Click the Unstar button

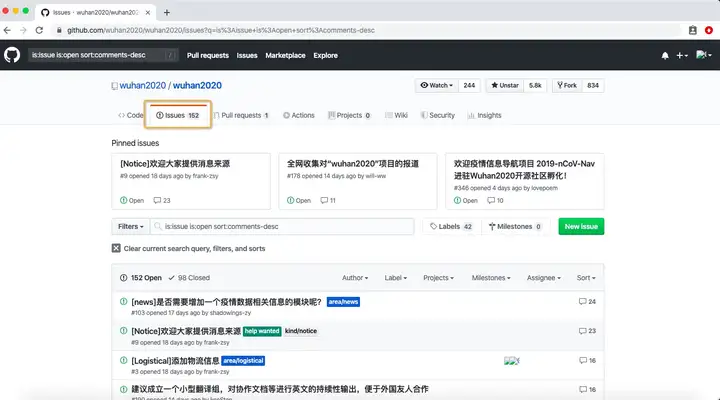click(505, 85)
